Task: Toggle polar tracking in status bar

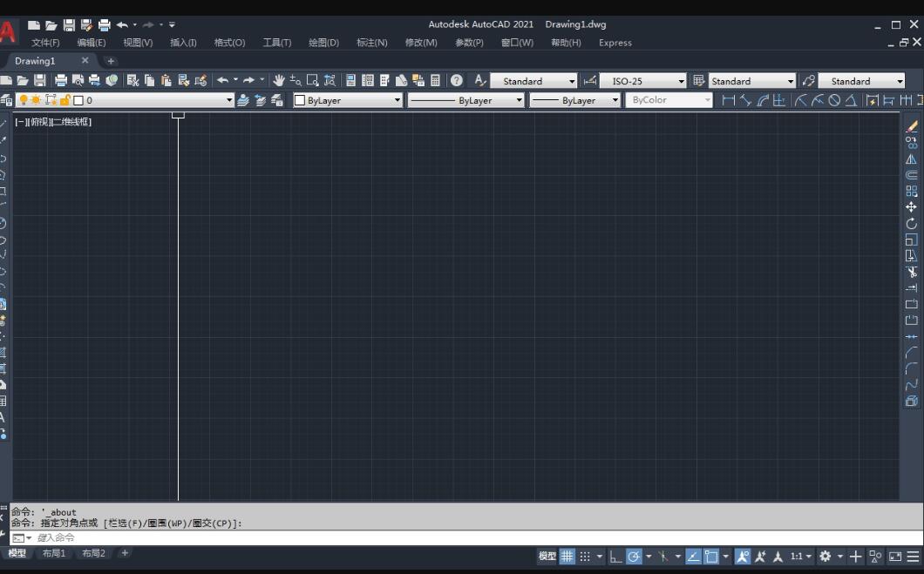Action: coord(634,556)
